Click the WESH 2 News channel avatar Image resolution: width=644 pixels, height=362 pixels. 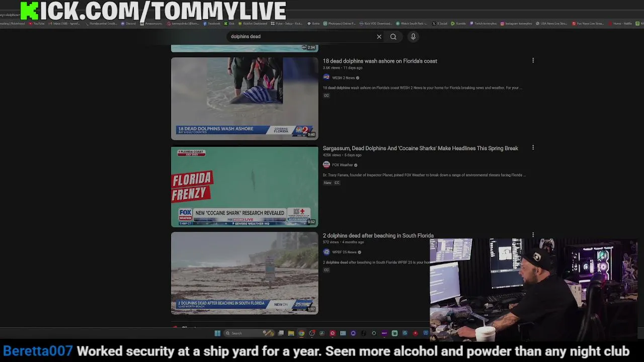pyautogui.click(x=326, y=77)
